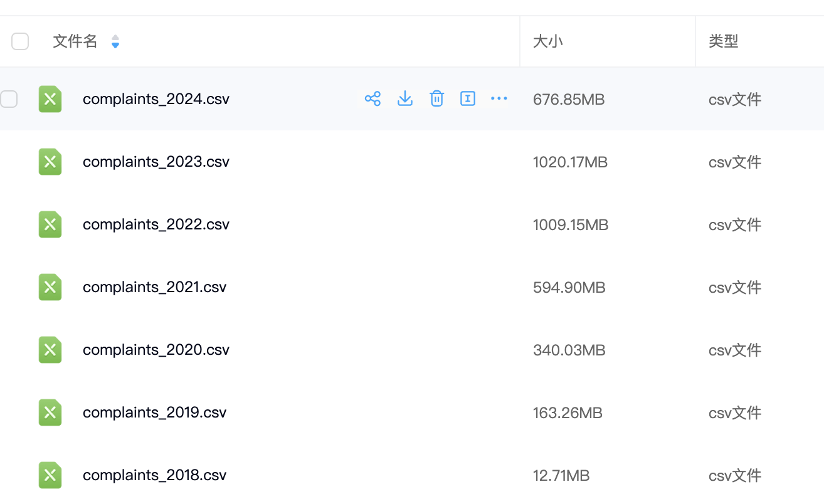Download complaints_2024.csv via the download icon
The height and width of the screenshot is (504, 824).
pyautogui.click(x=405, y=98)
